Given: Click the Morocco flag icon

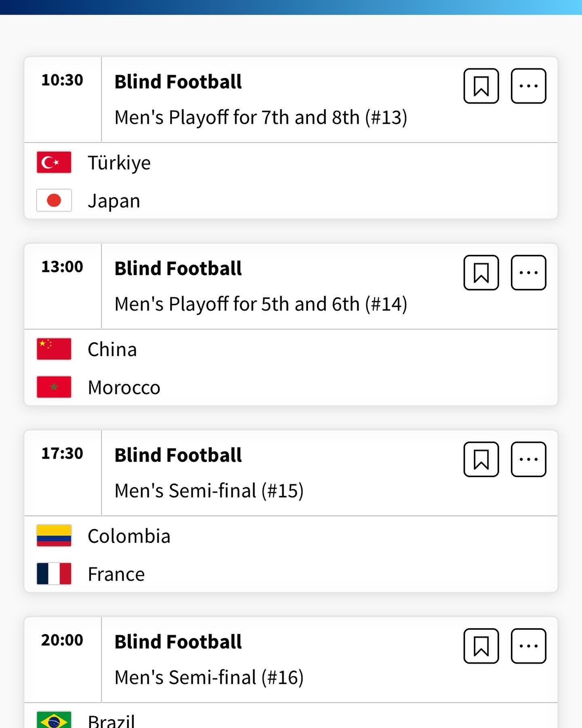Looking at the screenshot, I should 54,387.
